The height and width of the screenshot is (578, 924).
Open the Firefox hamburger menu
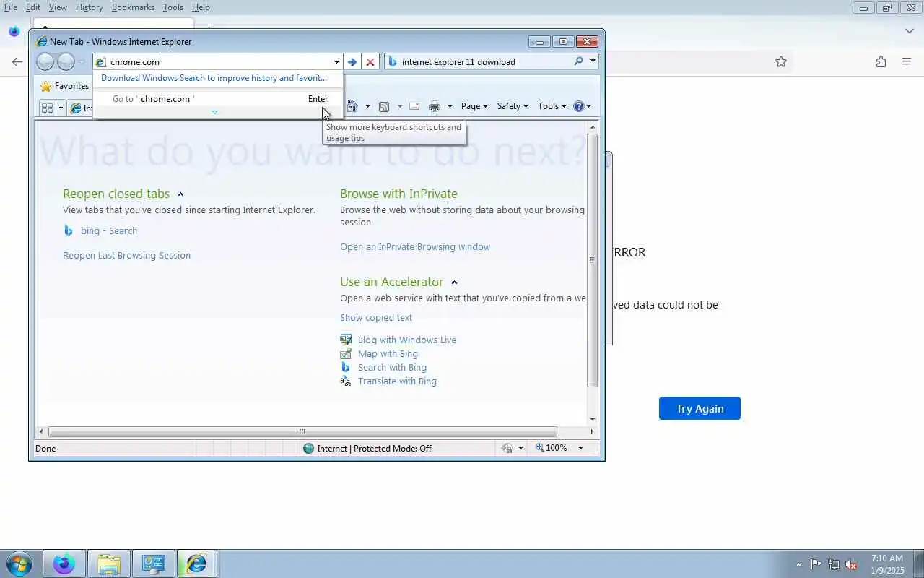click(907, 62)
